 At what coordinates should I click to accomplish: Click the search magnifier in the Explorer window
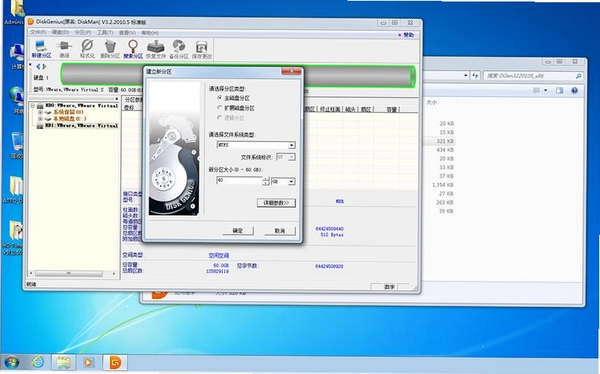[x=578, y=76]
